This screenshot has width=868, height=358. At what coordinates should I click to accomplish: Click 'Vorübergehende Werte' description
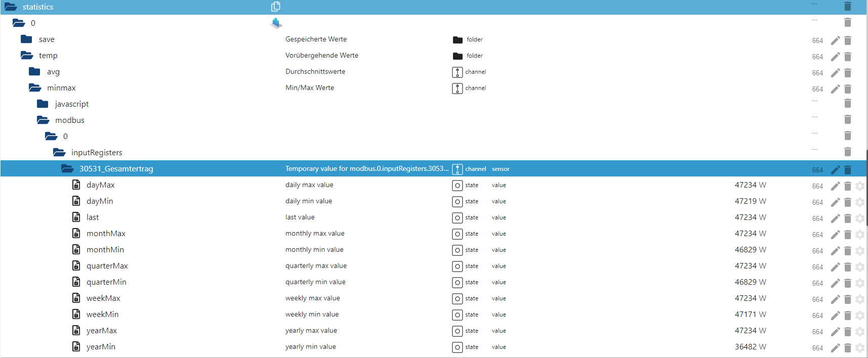tap(322, 55)
